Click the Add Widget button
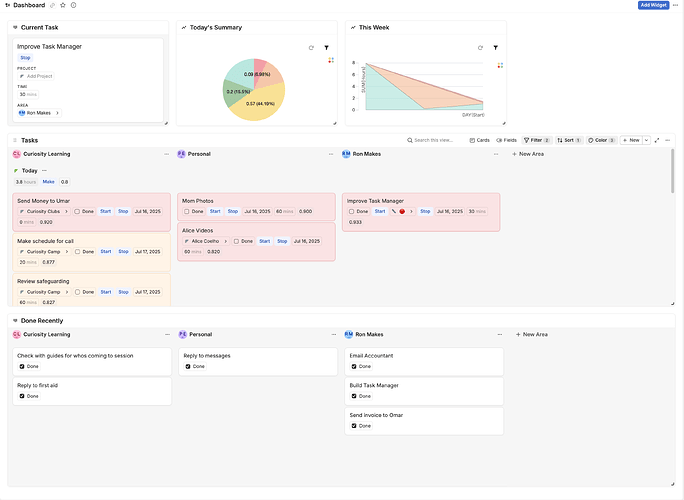This screenshot has height=500, width=684. point(653,5)
